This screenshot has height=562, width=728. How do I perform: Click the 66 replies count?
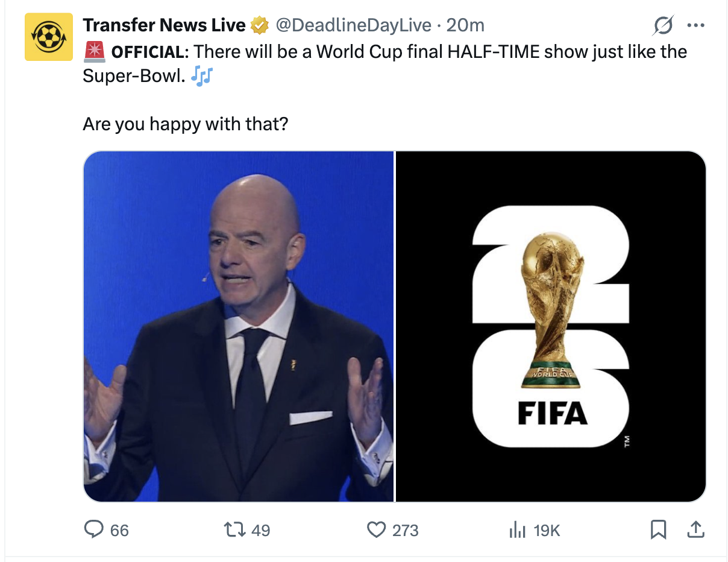click(119, 531)
